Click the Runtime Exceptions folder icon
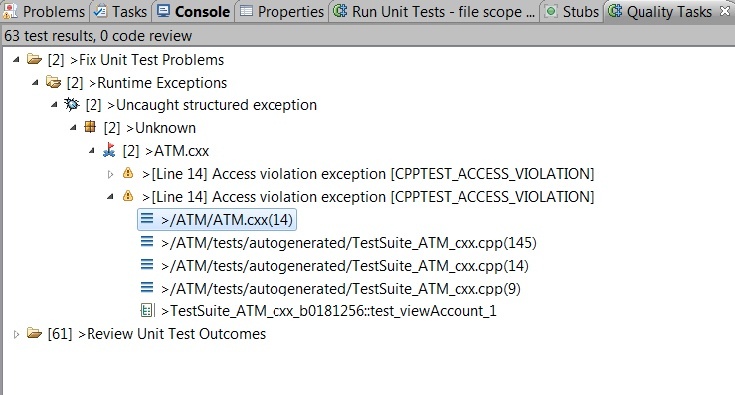Screen dimensions: 735x395 pos(53,82)
